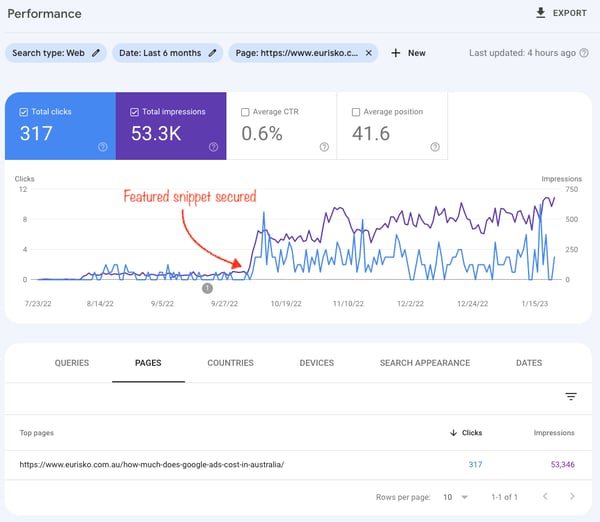
Task: Edit the Date: Last 6 months filter
Action: click(213, 53)
